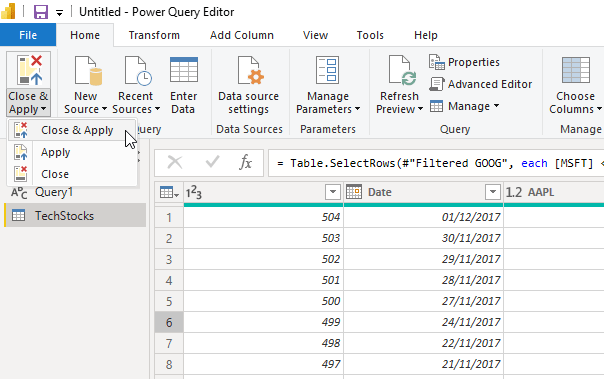The width and height of the screenshot is (604, 379).
Task: Click the Recent Sources icon
Action: [138, 70]
